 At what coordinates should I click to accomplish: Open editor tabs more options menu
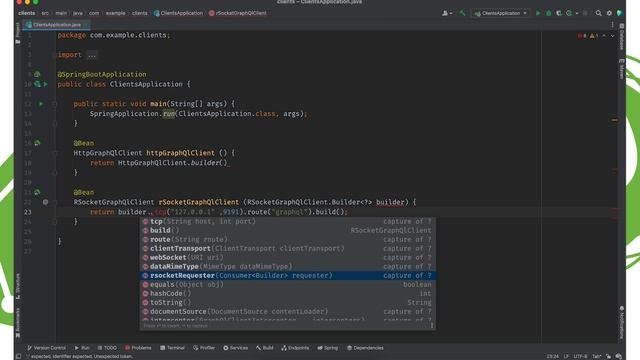613,25
